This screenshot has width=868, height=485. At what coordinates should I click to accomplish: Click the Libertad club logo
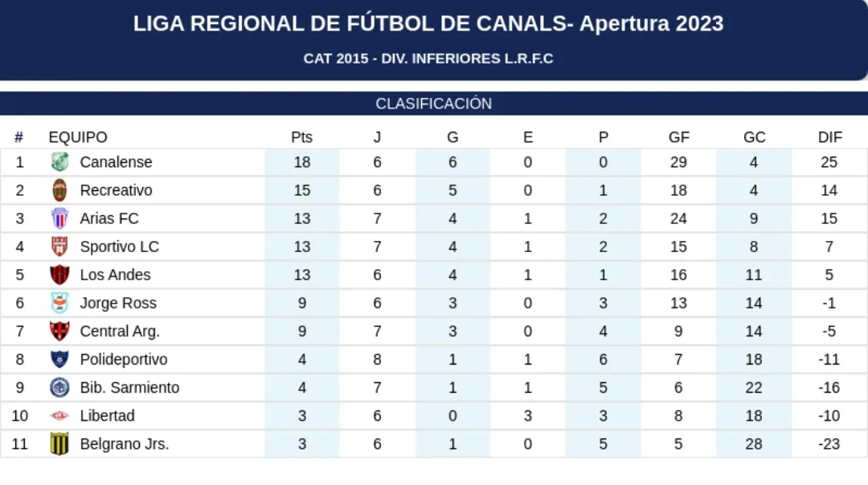(x=59, y=416)
